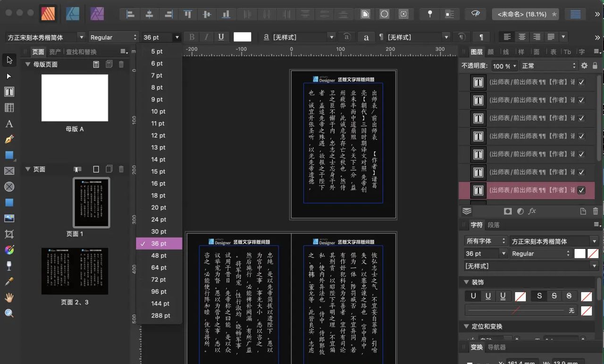Image resolution: width=604 pixels, height=364 pixels.
Task: Select the Color Picker eyedropper tool
Action: click(9, 281)
